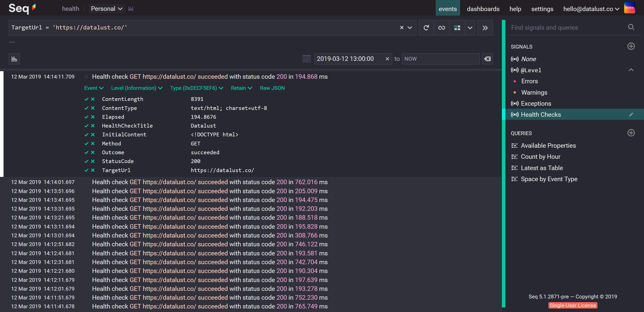Image resolution: width=644 pixels, height=312 pixels.
Task: Exclude Method GET with the X
Action: tap(93, 144)
